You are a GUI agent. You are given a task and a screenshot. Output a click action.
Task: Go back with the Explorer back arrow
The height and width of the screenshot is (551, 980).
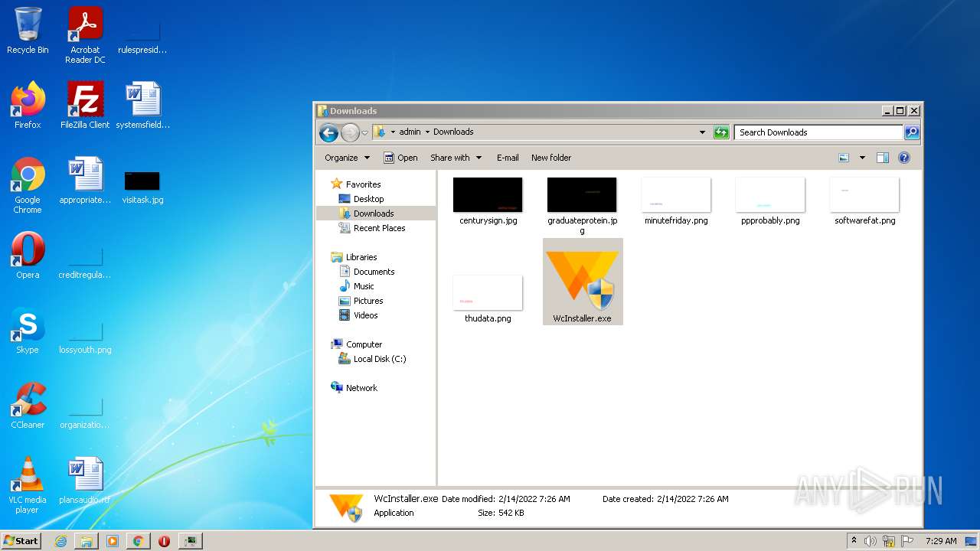coord(328,132)
